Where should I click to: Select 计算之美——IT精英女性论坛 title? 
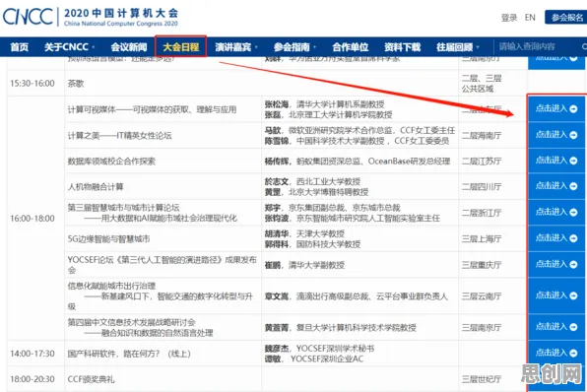pyautogui.click(x=119, y=136)
